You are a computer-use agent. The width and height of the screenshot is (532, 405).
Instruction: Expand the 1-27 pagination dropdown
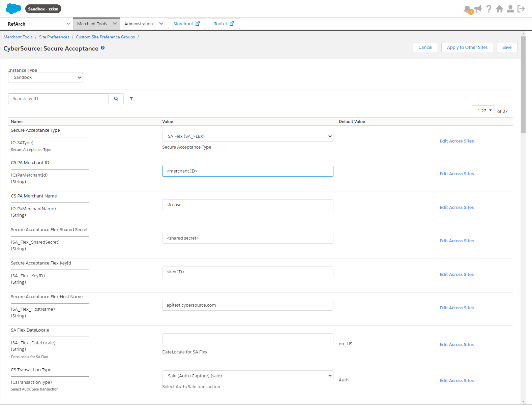pos(483,111)
